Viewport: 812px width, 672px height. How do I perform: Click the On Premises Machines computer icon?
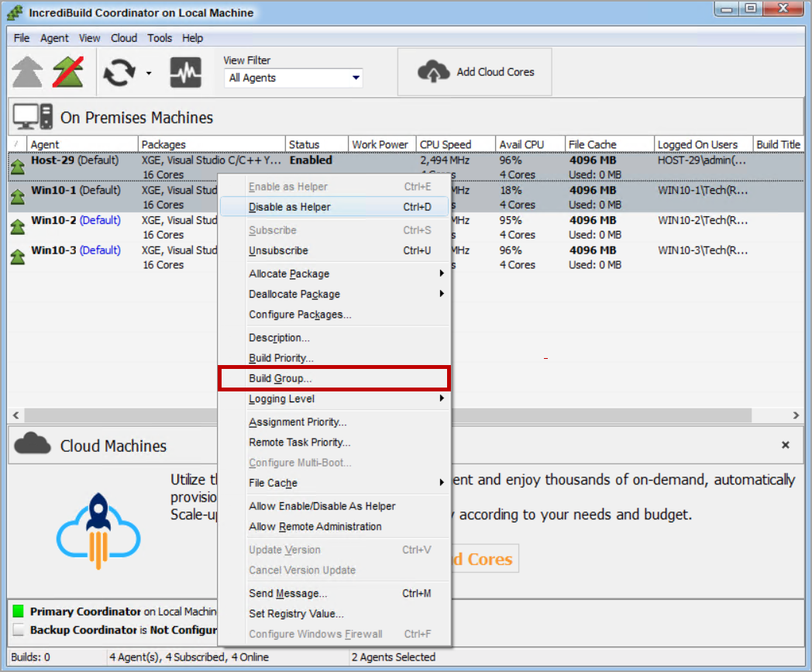pos(33,118)
